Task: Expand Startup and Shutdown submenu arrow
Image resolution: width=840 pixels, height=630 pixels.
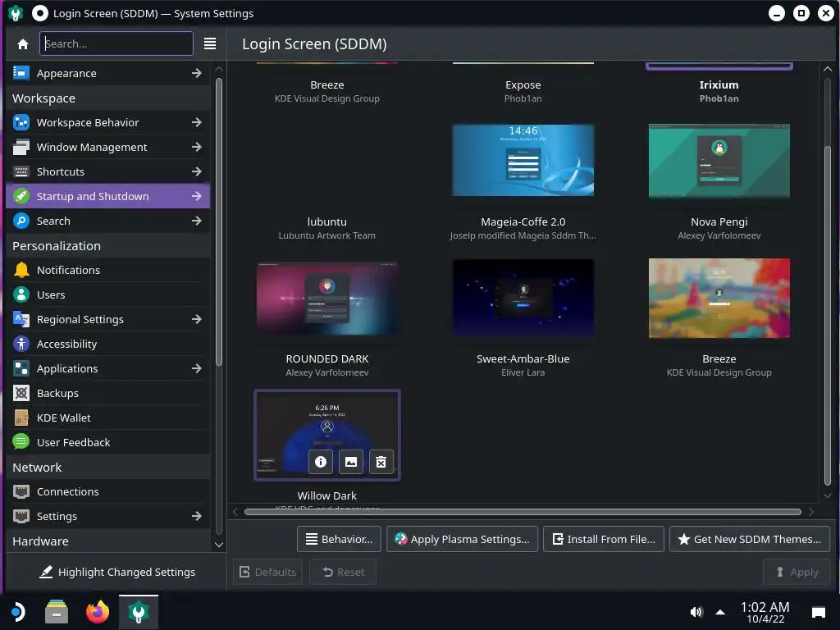Action: 197,196
